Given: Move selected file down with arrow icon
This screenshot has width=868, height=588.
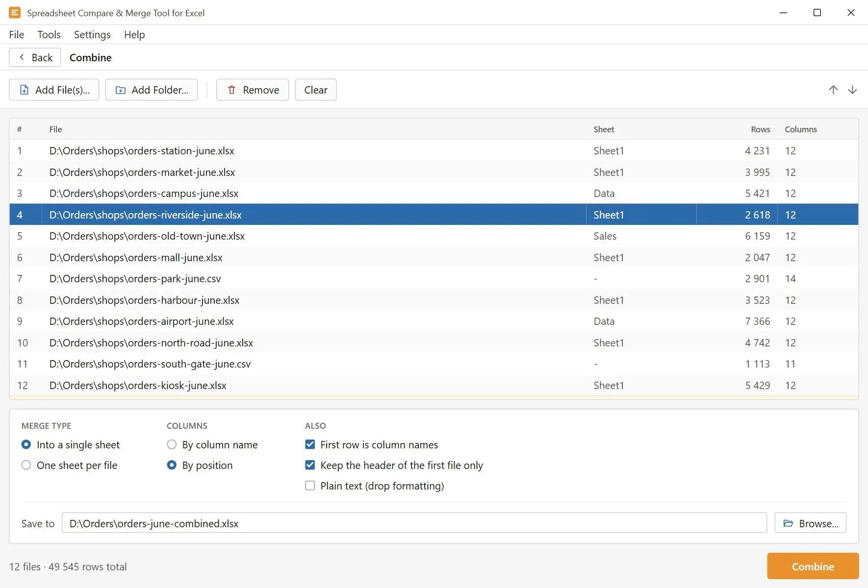Looking at the screenshot, I should [x=852, y=90].
